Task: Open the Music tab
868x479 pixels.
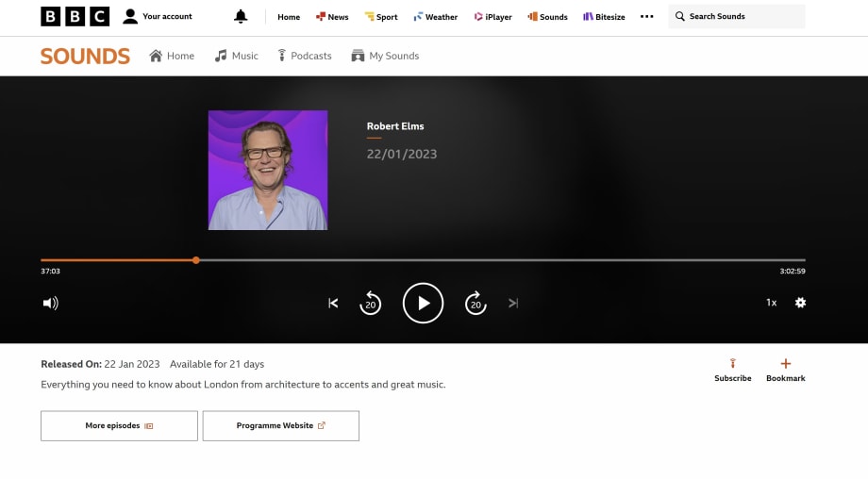Action: [237, 56]
